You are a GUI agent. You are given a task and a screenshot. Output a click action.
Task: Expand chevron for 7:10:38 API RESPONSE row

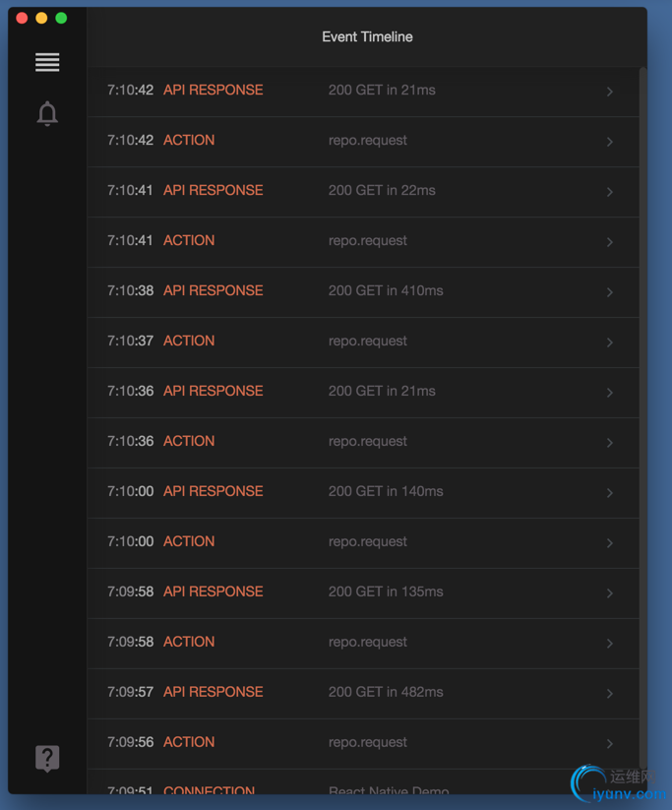tap(610, 292)
